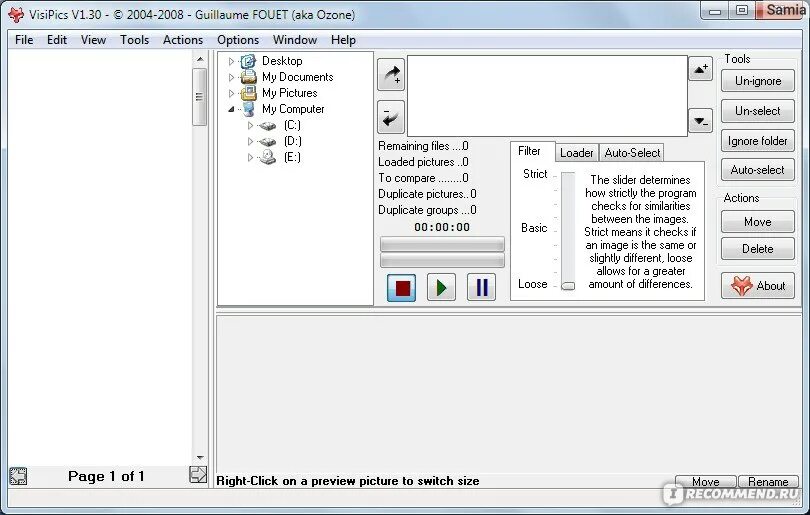Click the Ignore folder button
810x515 pixels.
point(757,141)
